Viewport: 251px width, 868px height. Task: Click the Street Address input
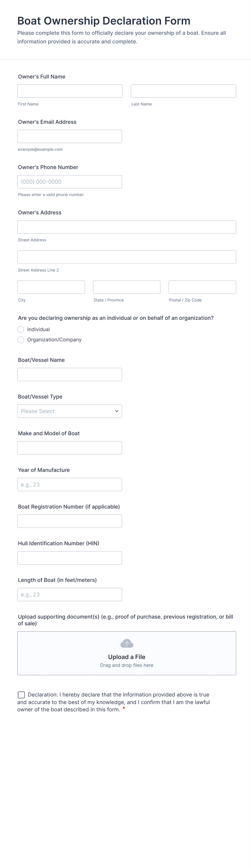[x=127, y=227]
